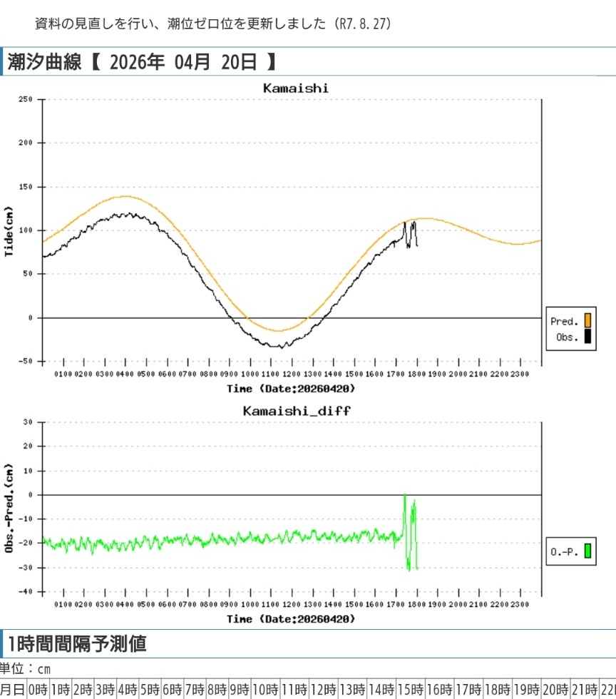Click the 月日 table header cell
Screen dimensions: 616x699
[x=12, y=690]
